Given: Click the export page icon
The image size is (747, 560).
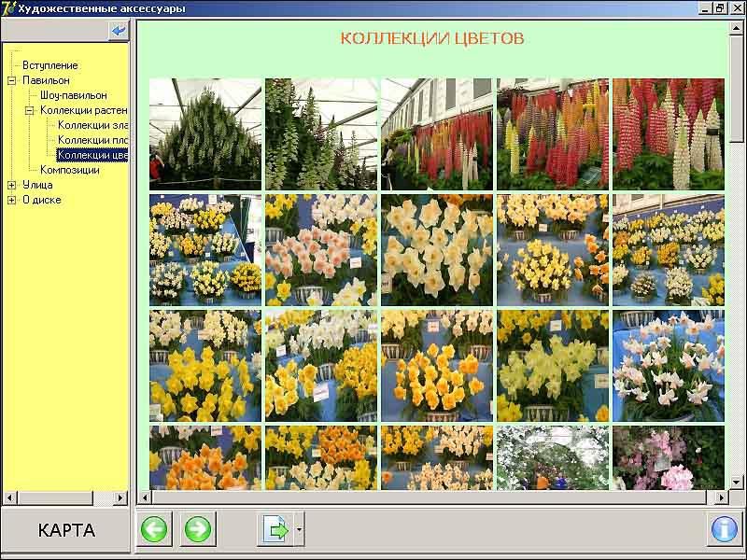Looking at the screenshot, I should pos(275,530).
